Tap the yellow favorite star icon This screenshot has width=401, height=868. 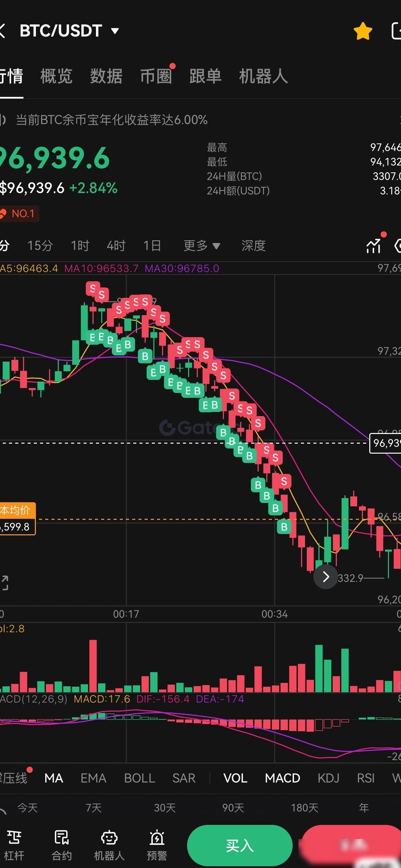(363, 31)
